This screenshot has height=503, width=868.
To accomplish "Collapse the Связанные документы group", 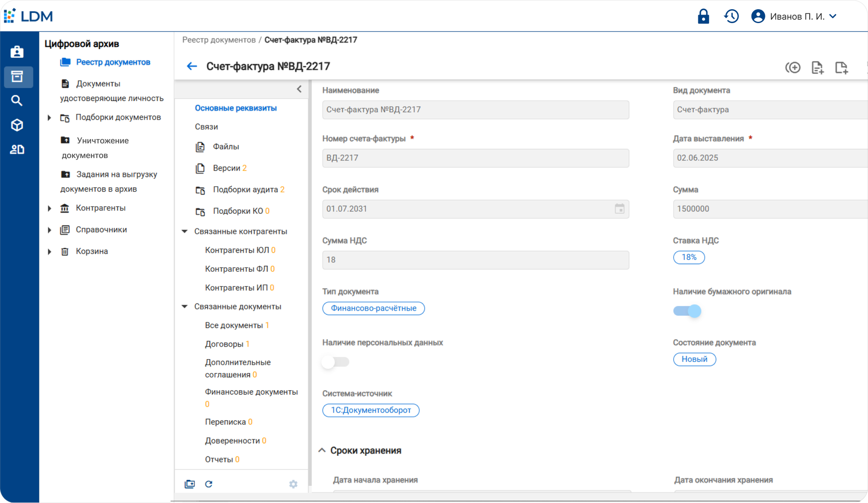I will click(184, 306).
